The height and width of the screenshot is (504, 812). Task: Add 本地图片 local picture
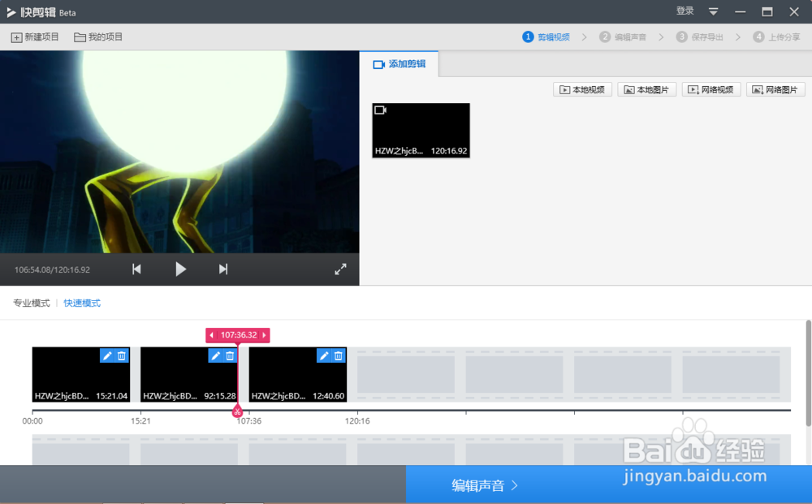click(x=647, y=89)
